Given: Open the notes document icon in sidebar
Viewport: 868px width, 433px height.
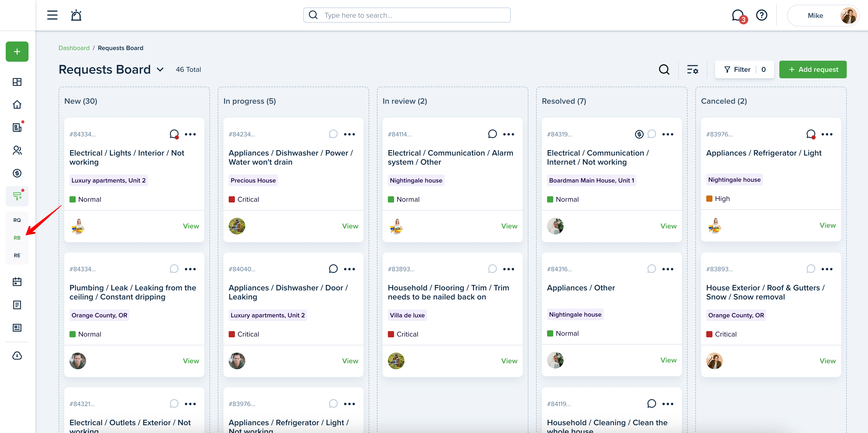Looking at the screenshot, I should (17, 305).
